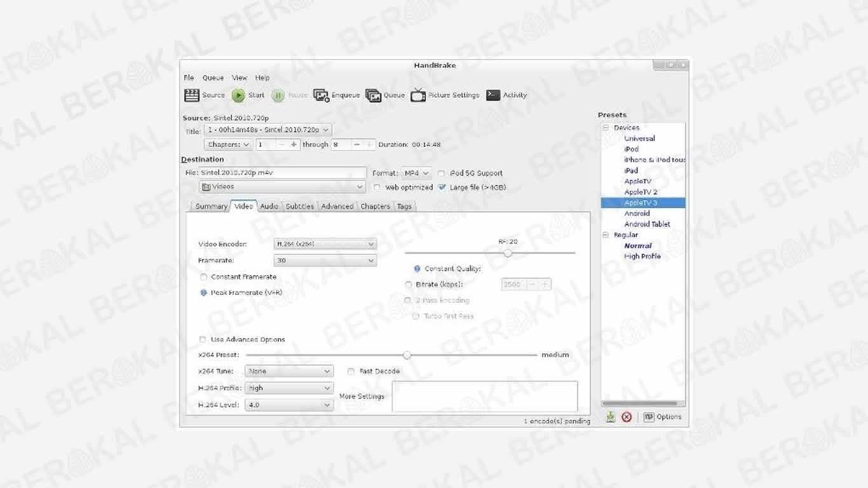Image resolution: width=868 pixels, height=488 pixels.
Task: Open Picture Settings via the TV icon
Action: 418,95
